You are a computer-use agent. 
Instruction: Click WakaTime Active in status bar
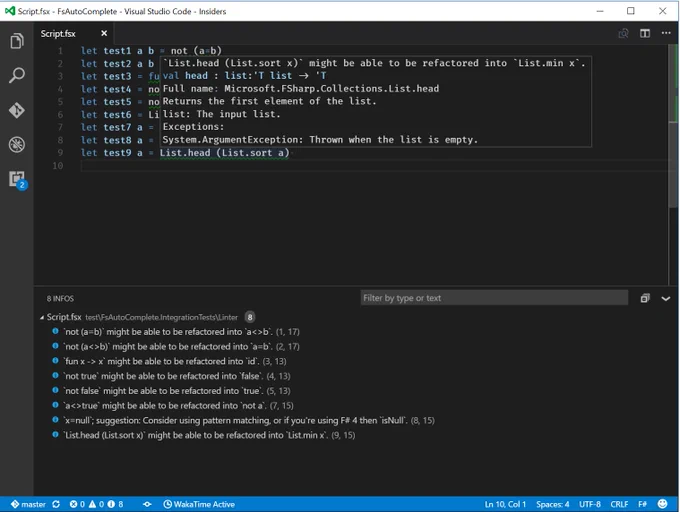pyautogui.click(x=199, y=504)
